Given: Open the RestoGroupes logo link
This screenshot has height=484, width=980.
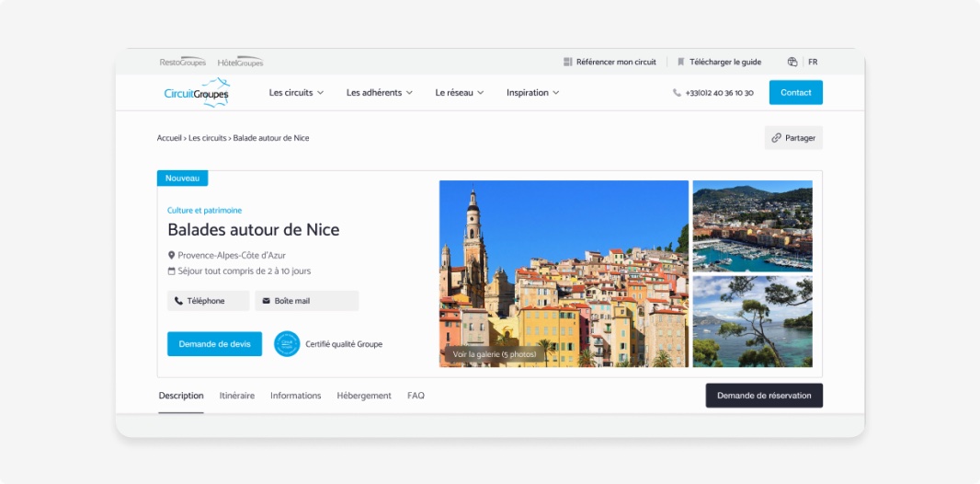Looking at the screenshot, I should [183, 62].
